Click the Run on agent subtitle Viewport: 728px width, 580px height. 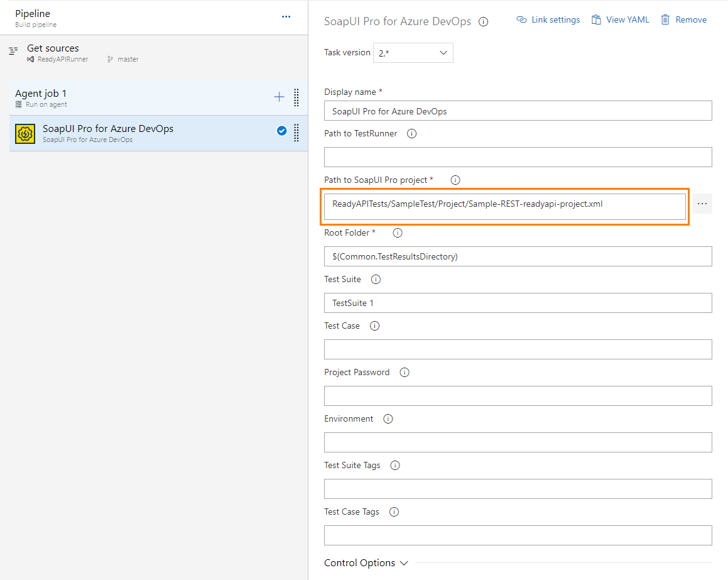(x=46, y=104)
